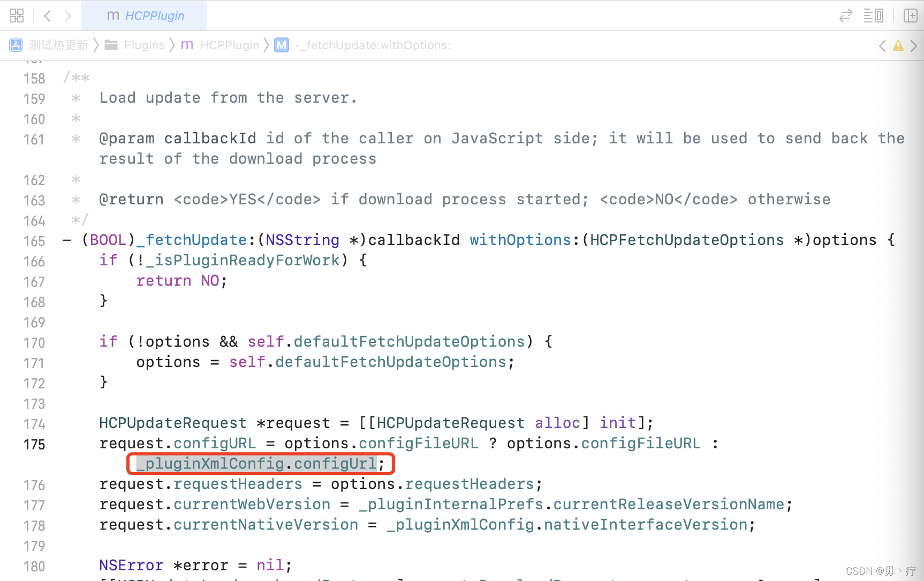Open editor options lines icon
This screenshot has height=581, width=924.
[x=873, y=16]
